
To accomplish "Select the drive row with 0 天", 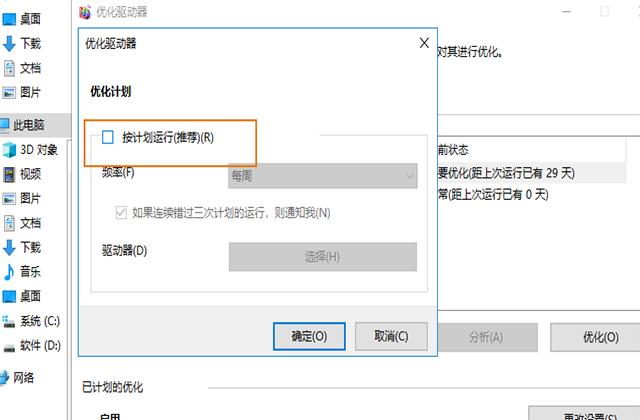I will pyautogui.click(x=531, y=194).
